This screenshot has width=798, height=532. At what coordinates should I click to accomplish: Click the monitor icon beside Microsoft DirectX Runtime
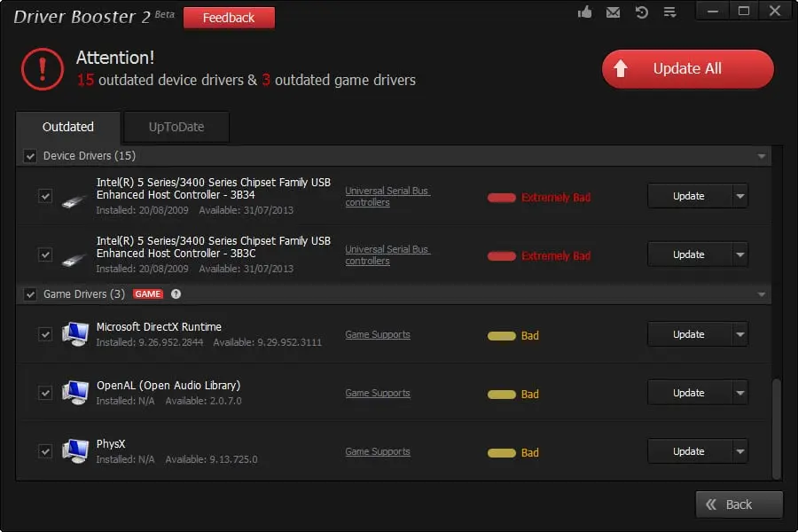[74, 335]
